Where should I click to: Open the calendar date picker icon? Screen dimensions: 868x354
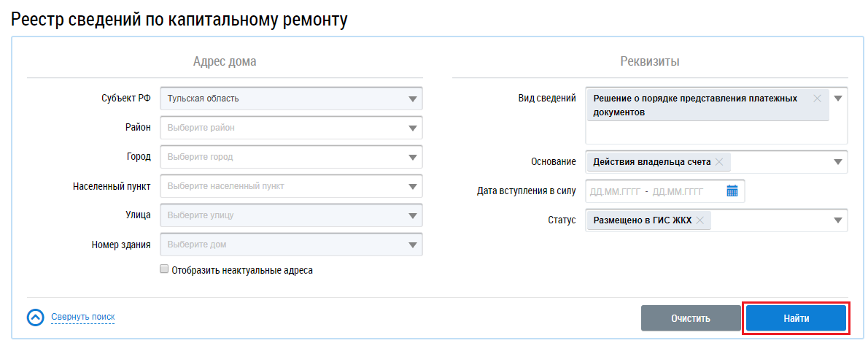pos(732,191)
